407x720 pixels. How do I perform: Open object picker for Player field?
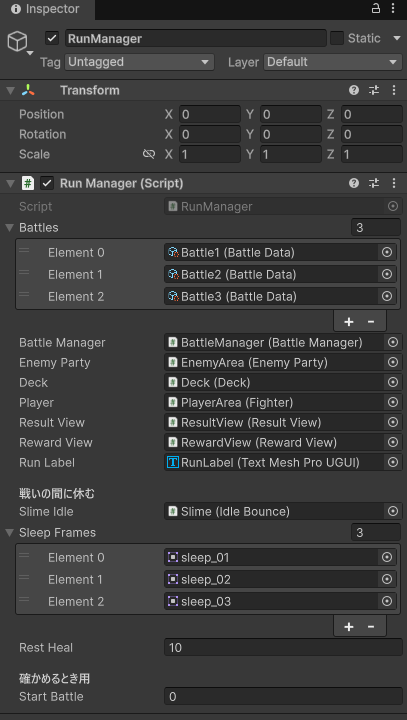coord(392,403)
